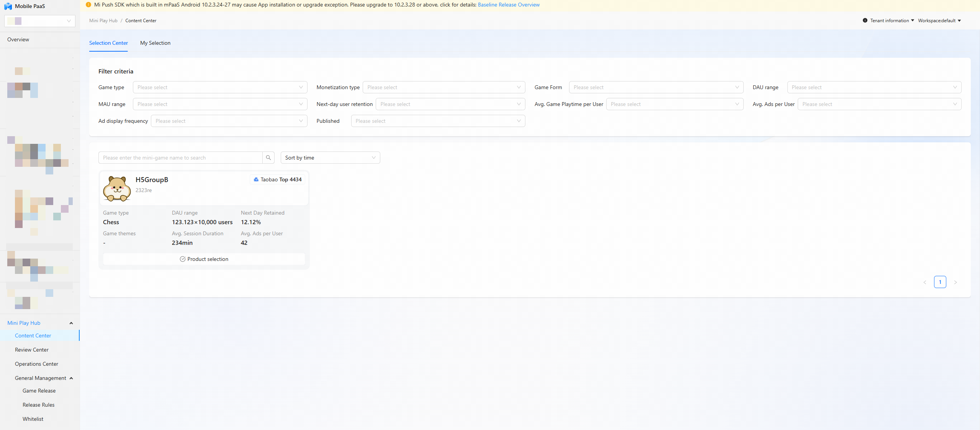This screenshot has height=430, width=980.
Task: Select Content Center in the sidebar
Action: pyautogui.click(x=40, y=336)
